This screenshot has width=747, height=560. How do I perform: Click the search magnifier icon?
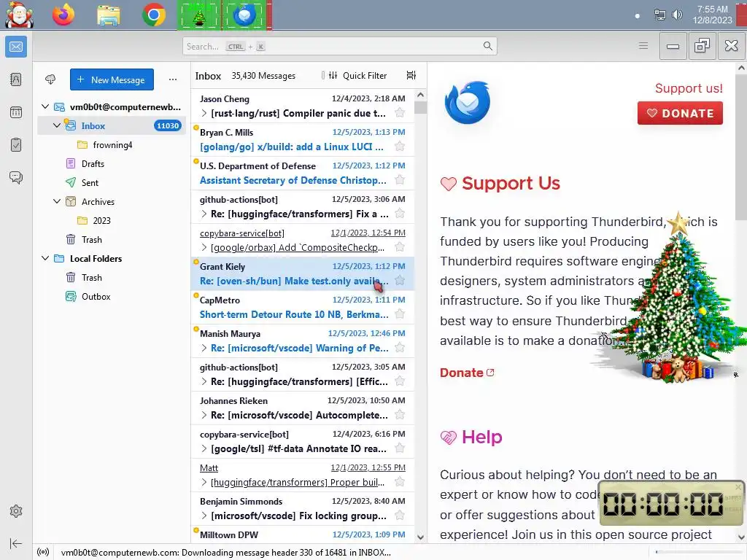tap(487, 46)
